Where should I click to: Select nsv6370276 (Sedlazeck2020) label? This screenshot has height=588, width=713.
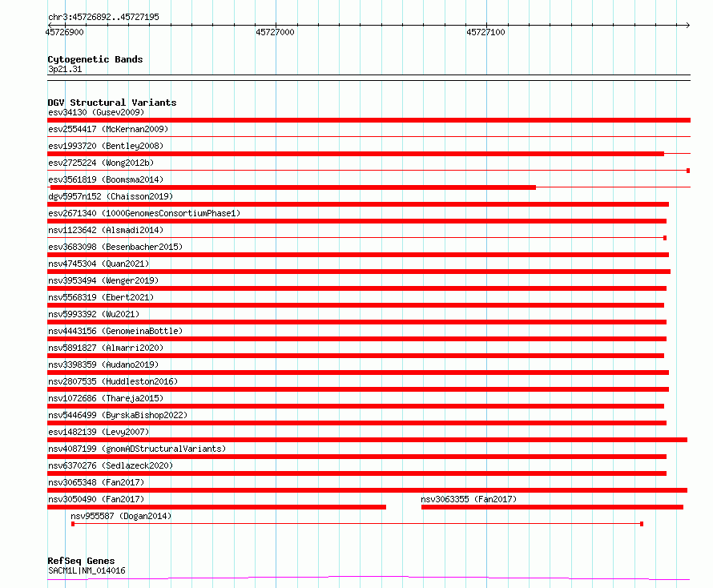coord(111,465)
